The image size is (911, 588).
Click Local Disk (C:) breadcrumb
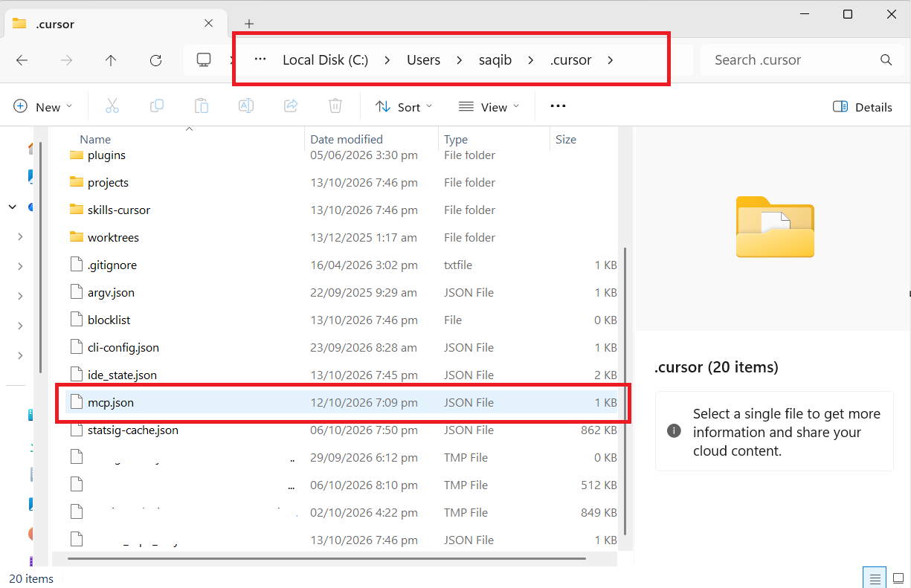pos(325,60)
